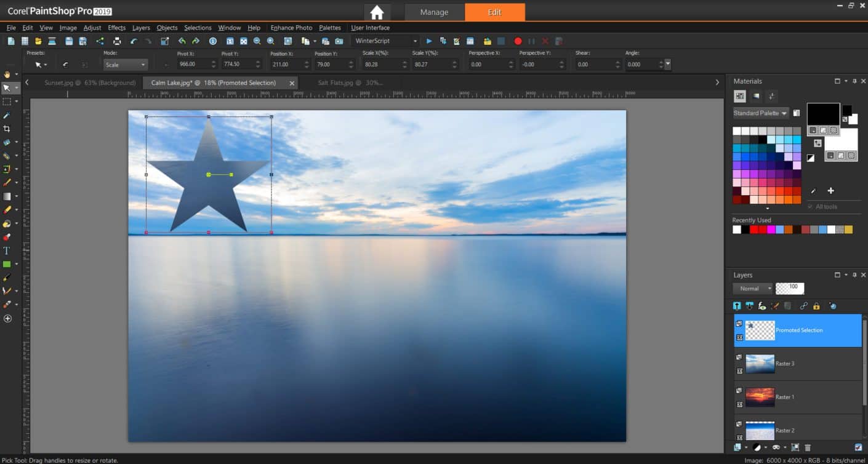Select the Crop tool
The image size is (868, 464).
7,129
